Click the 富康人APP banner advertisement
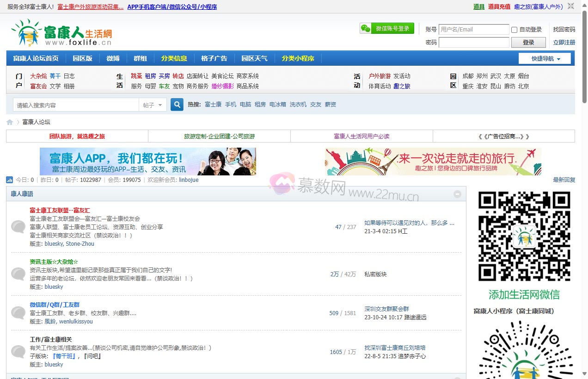Viewport: 588px width, 379px height. (148, 162)
